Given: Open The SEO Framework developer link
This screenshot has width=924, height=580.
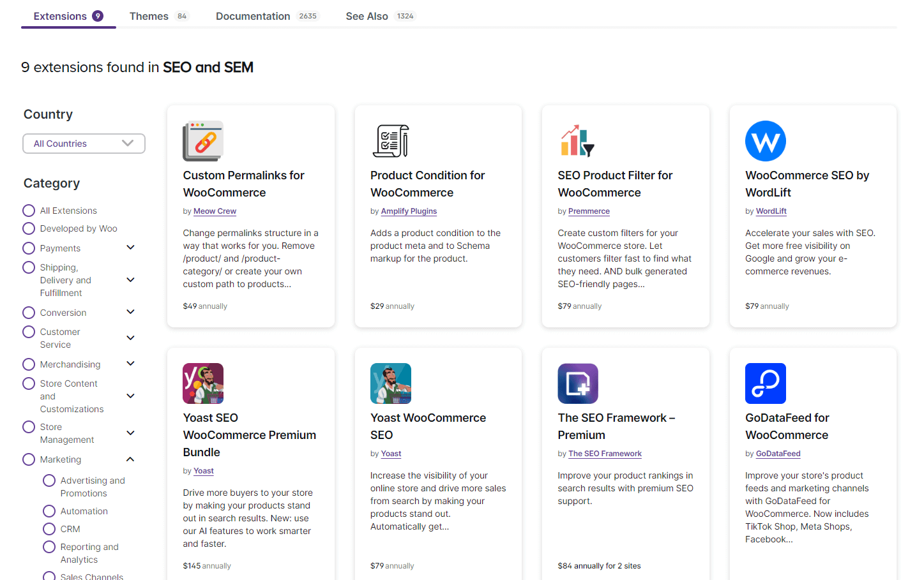Looking at the screenshot, I should pos(605,454).
